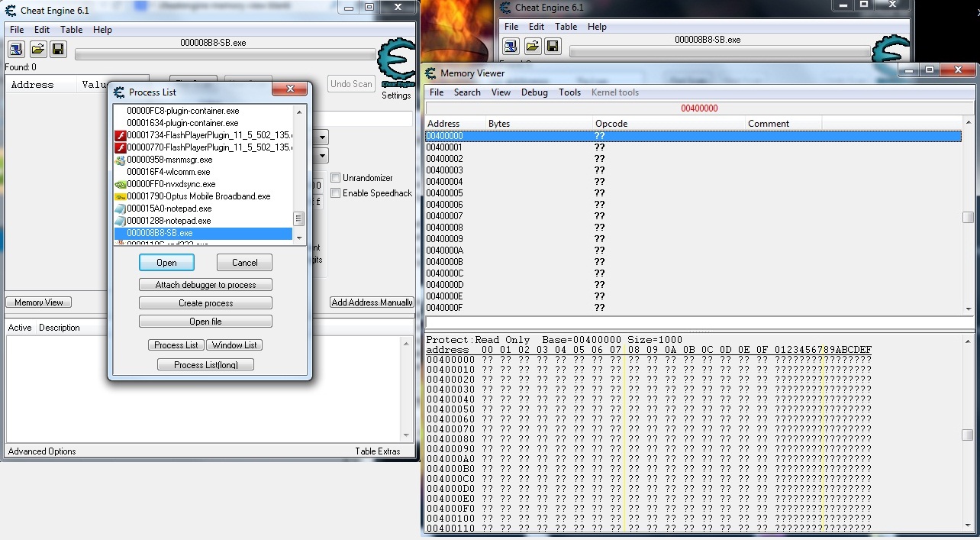Open Search menu in Memory Viewer
Screen dimensions: 980x540
tap(467, 92)
